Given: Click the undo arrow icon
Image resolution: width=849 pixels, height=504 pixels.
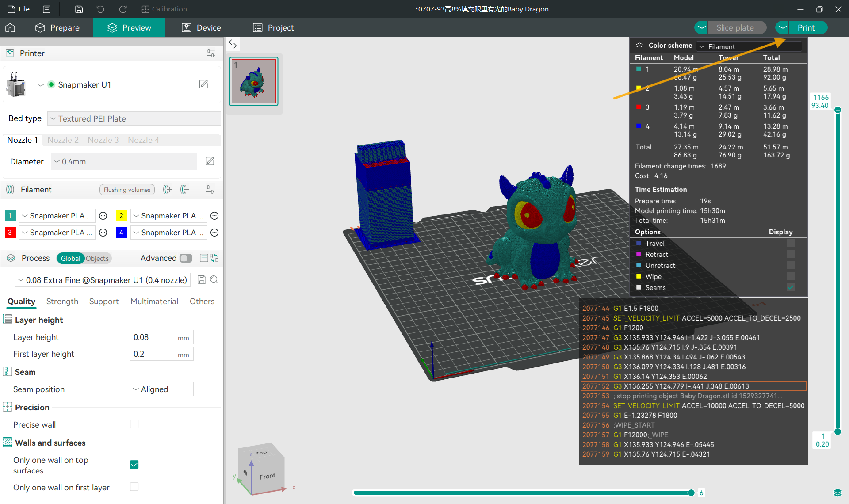Looking at the screenshot, I should click(x=100, y=9).
